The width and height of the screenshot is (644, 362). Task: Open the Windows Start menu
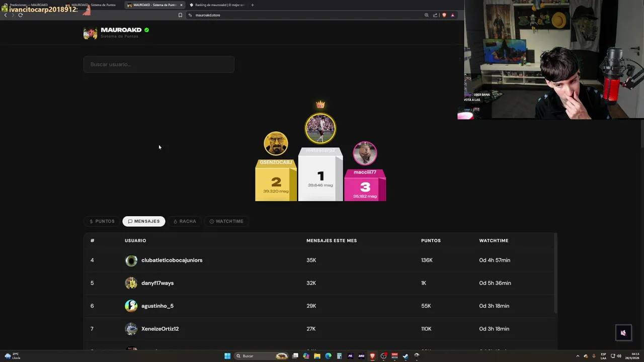[x=227, y=356]
